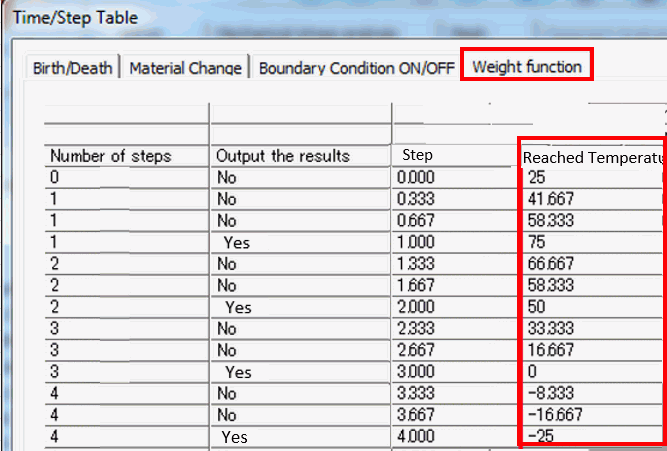The width and height of the screenshot is (667, 451).
Task: Click the temperature cell showing 75
Action: pyautogui.click(x=538, y=242)
